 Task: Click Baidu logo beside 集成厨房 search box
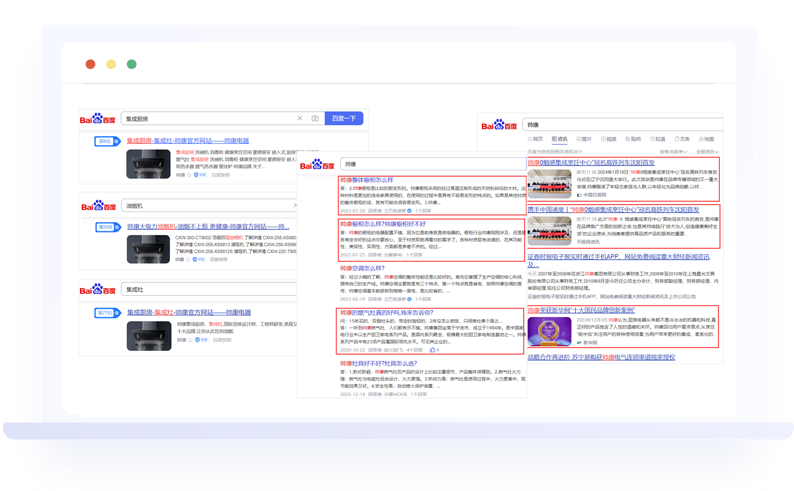[98, 118]
